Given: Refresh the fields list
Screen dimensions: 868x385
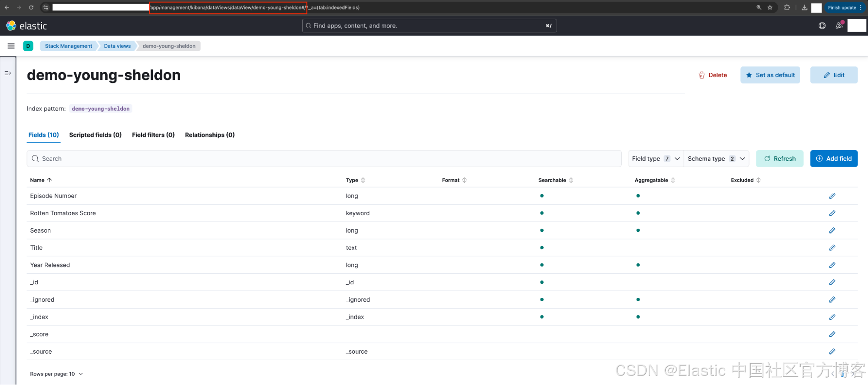Looking at the screenshot, I should click(780, 158).
